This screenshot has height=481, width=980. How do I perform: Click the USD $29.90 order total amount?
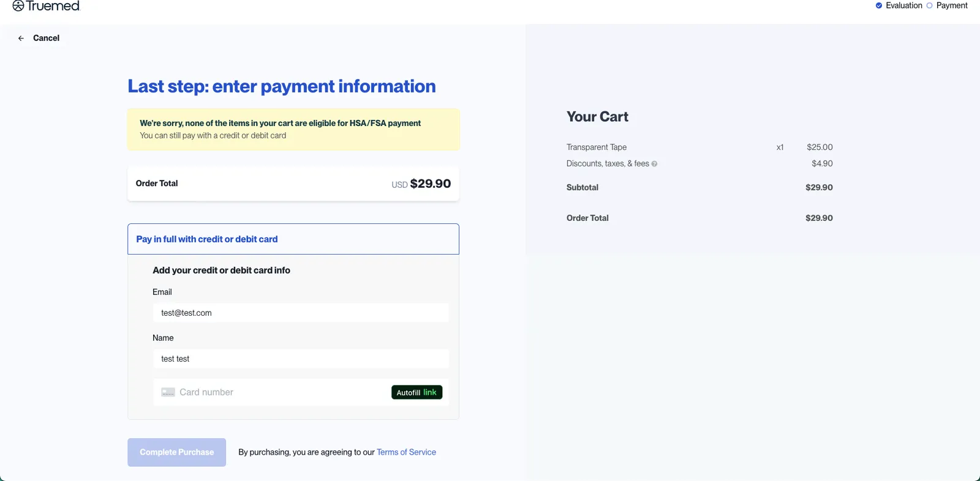point(421,184)
